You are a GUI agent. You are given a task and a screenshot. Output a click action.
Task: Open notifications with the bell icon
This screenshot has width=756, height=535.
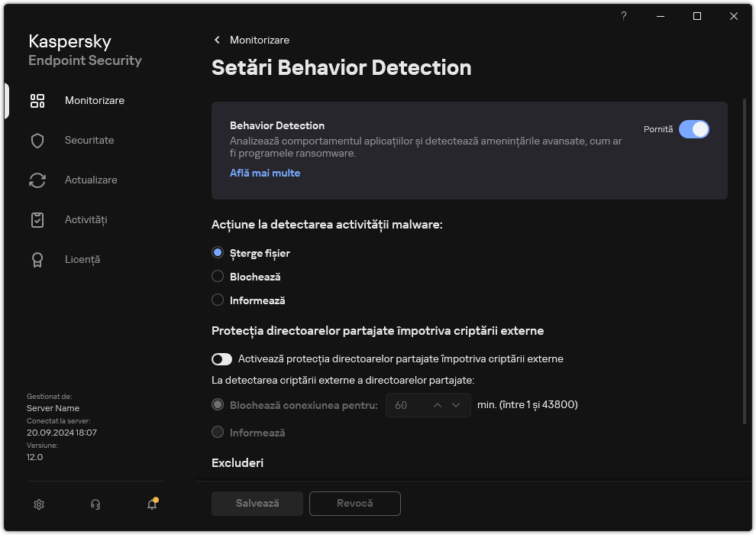151,505
